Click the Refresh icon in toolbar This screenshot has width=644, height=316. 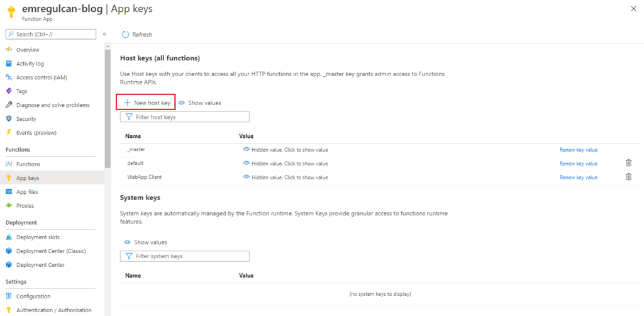(125, 35)
